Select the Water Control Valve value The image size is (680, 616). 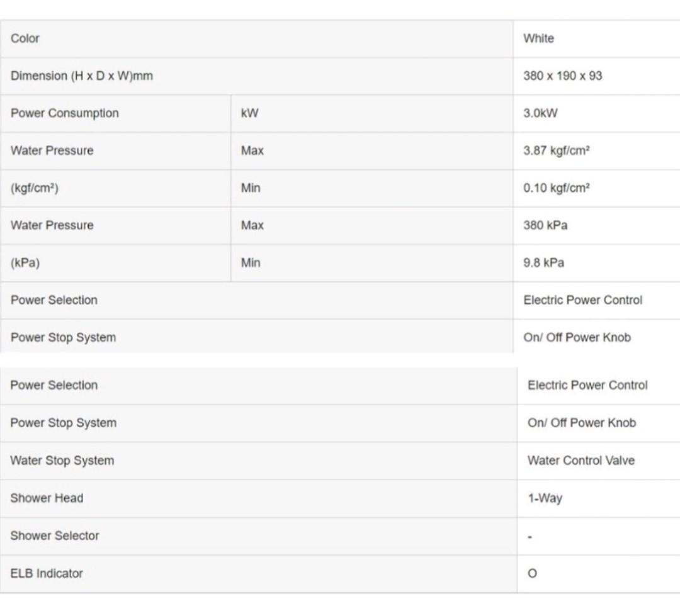pyautogui.click(x=581, y=461)
